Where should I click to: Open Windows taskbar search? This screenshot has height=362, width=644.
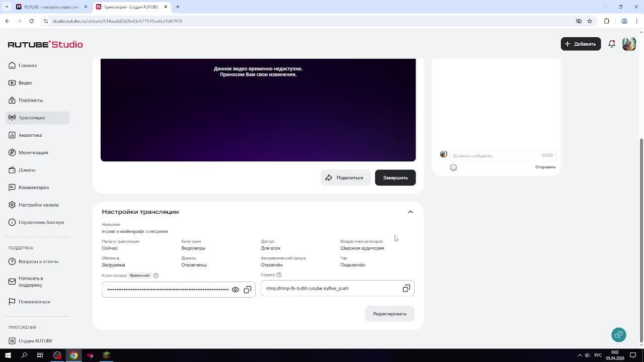[24, 355]
